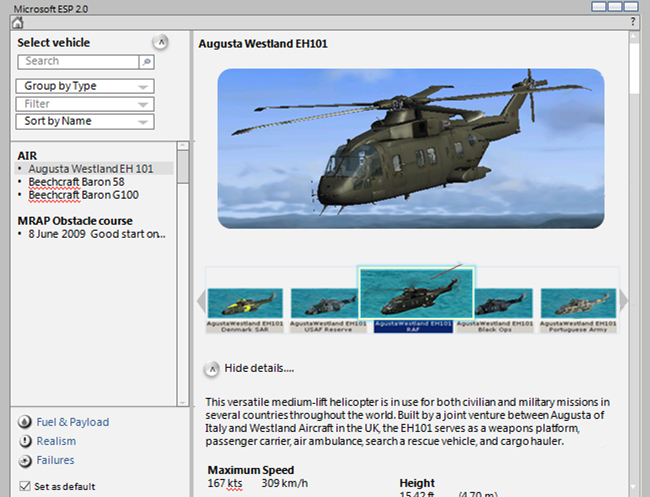Click the AIR group heading
This screenshot has height=497, width=650.
click(27, 155)
